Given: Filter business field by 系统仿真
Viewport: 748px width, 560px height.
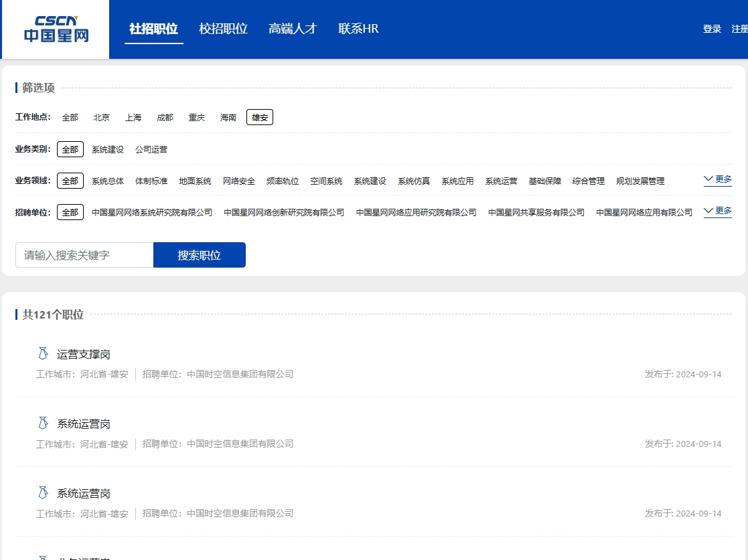Looking at the screenshot, I should (414, 181).
